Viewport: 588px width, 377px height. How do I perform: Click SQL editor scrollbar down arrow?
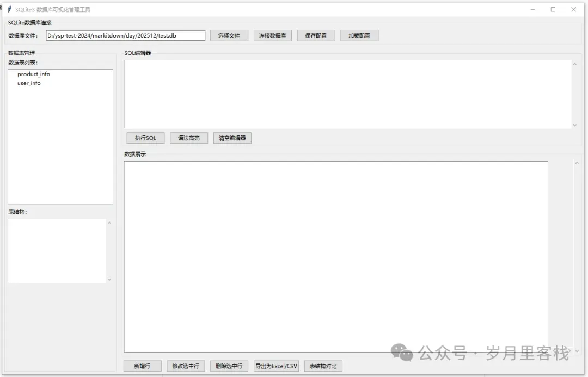click(x=575, y=125)
